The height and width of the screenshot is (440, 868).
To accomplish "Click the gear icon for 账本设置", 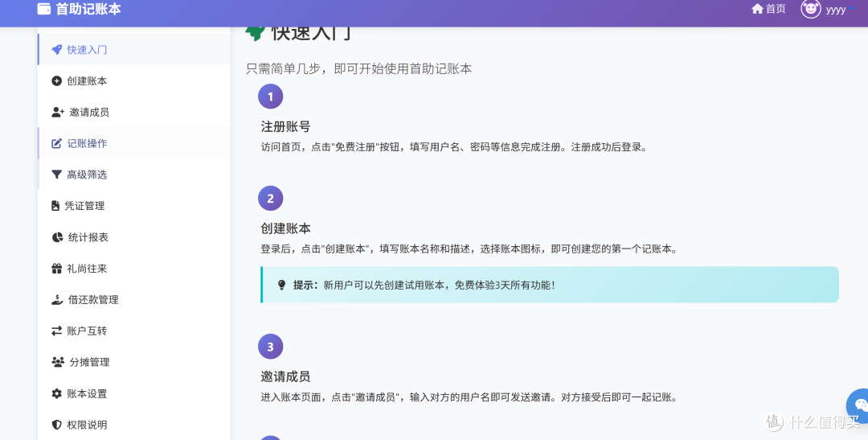I will tap(56, 393).
